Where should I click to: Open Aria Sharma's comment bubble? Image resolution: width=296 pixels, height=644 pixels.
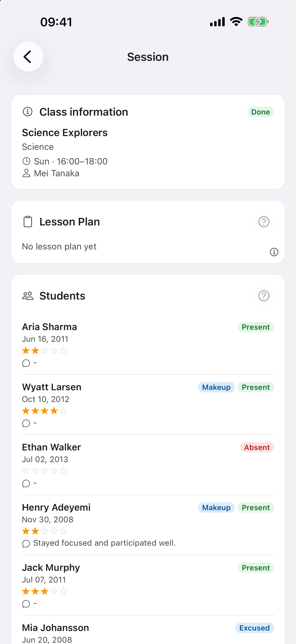coord(26,363)
